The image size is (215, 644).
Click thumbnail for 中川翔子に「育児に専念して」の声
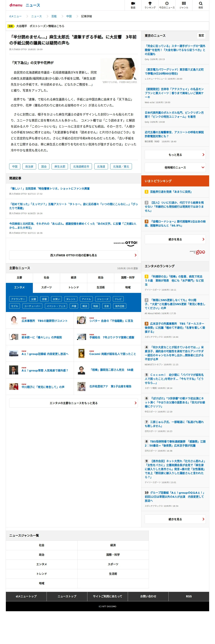14,386
